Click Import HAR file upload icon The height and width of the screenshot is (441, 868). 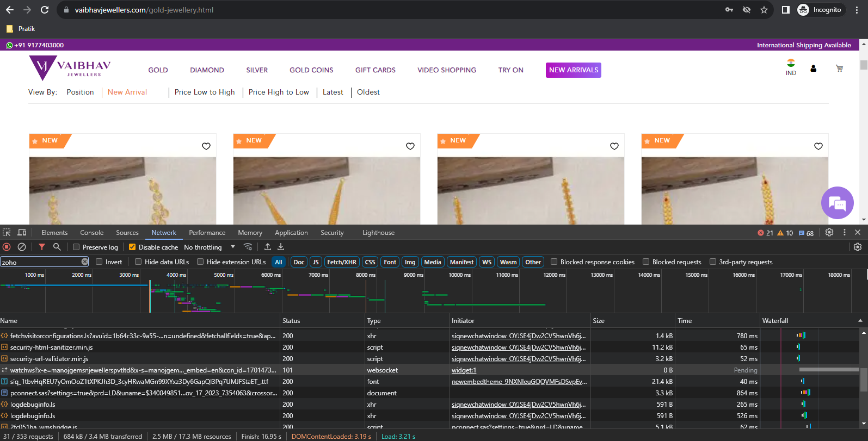[268, 247]
